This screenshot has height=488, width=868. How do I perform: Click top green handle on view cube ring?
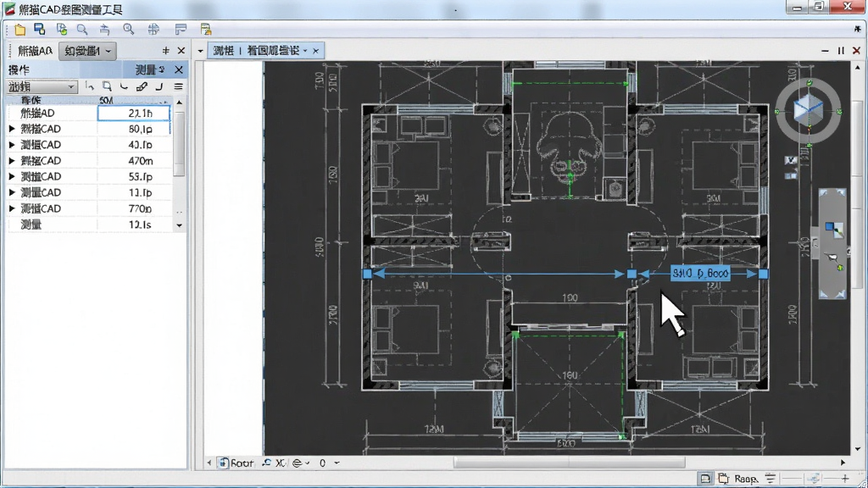[x=810, y=83]
